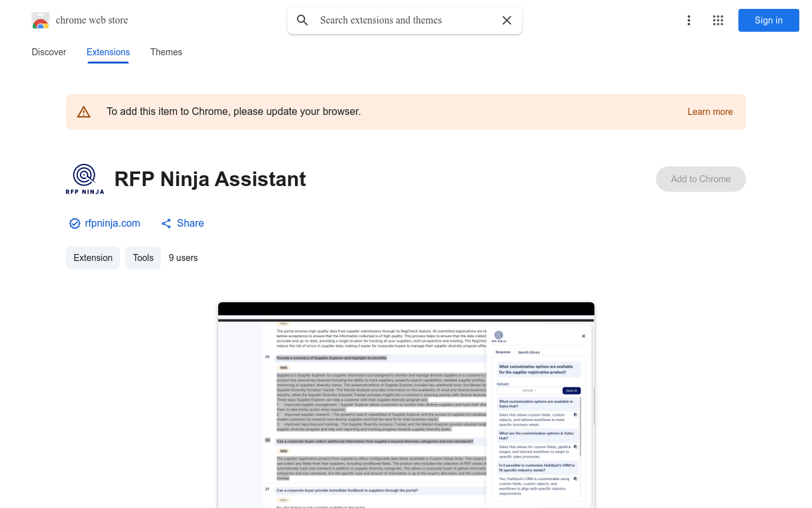Image resolution: width=812 pixels, height=508 pixels.
Task: Switch to the Discover tab
Action: point(49,52)
